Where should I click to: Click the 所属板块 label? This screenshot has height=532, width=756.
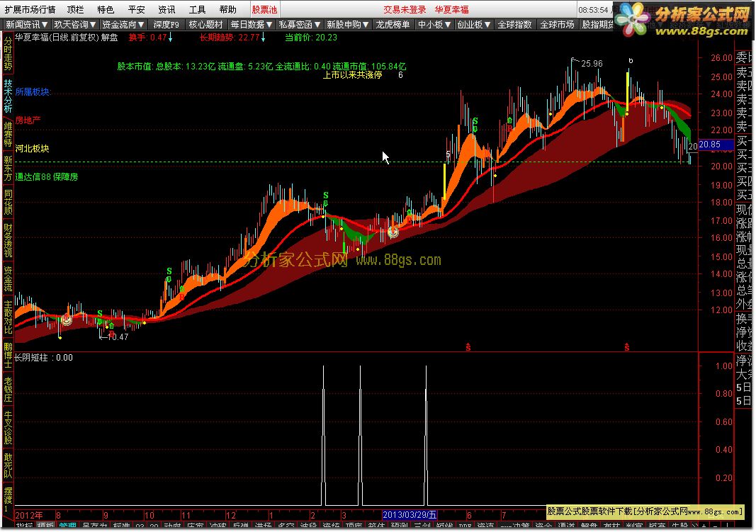click(33, 91)
